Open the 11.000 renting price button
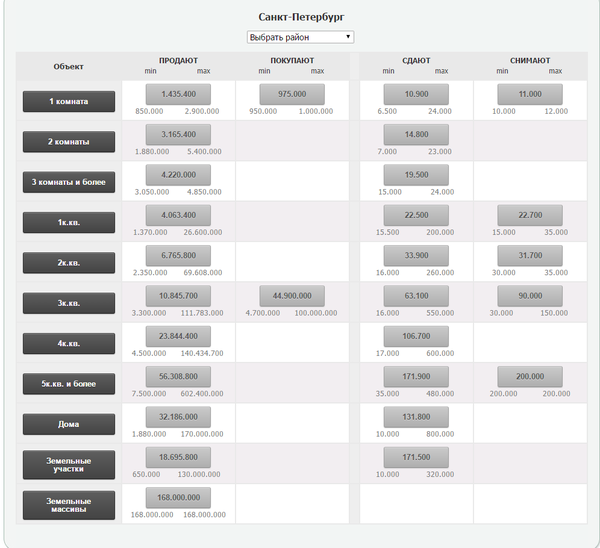 coord(530,94)
